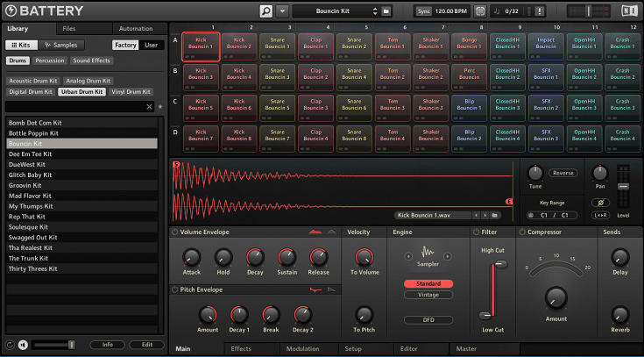Toggle Pitch Envelope power button
644x357 pixels.
[x=174, y=289]
